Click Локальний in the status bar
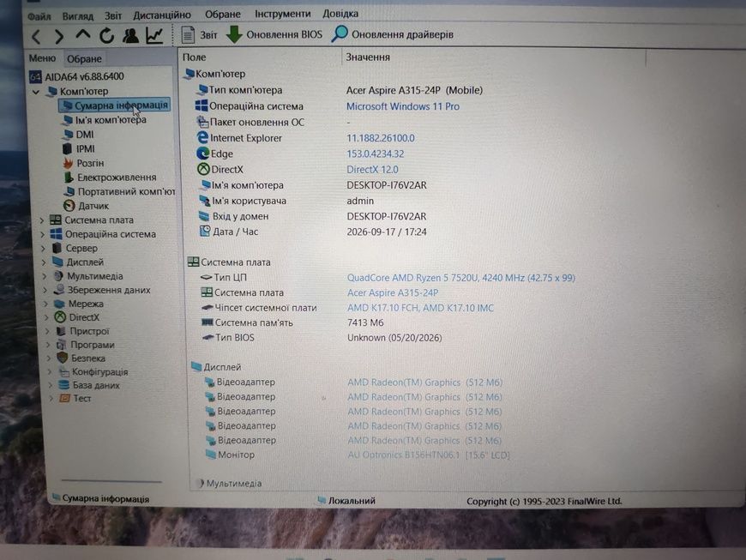The height and width of the screenshot is (560, 746). (x=352, y=501)
